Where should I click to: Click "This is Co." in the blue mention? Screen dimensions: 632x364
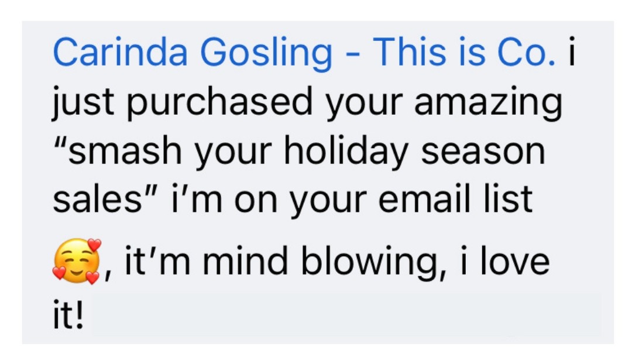point(464,51)
